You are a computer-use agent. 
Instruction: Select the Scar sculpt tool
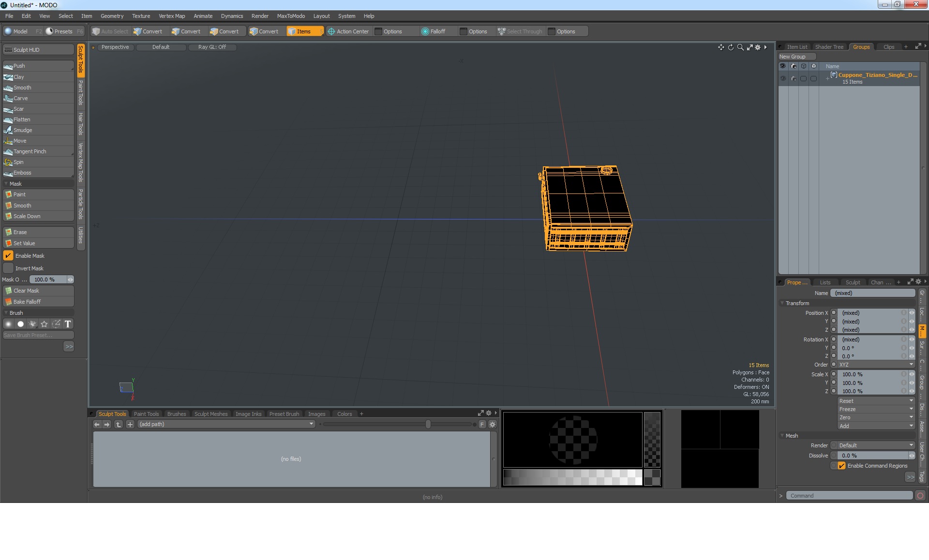coord(38,109)
